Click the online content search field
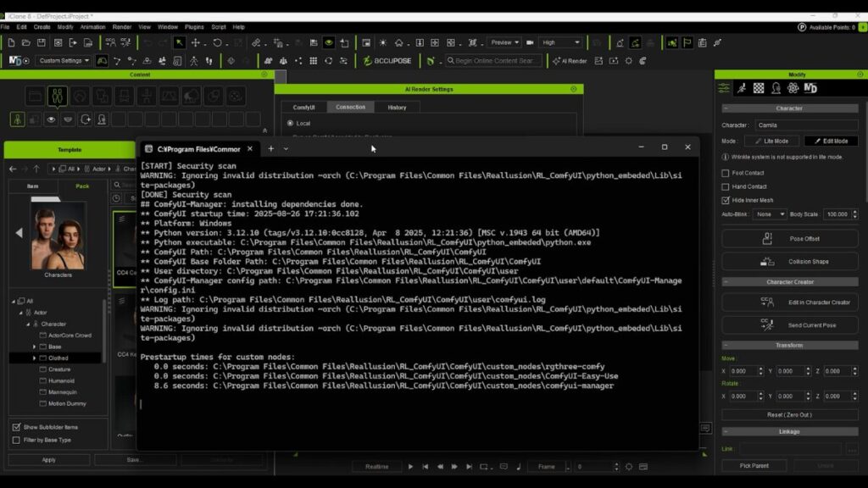This screenshot has width=868, height=488. click(x=494, y=61)
